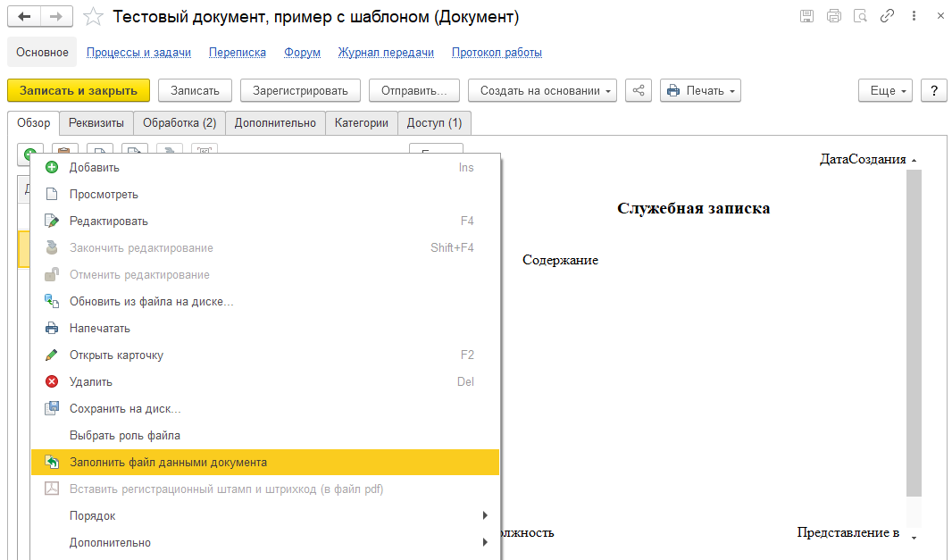The width and height of the screenshot is (952, 560).
Task: Switch to the Категории tab
Action: pyautogui.click(x=362, y=123)
